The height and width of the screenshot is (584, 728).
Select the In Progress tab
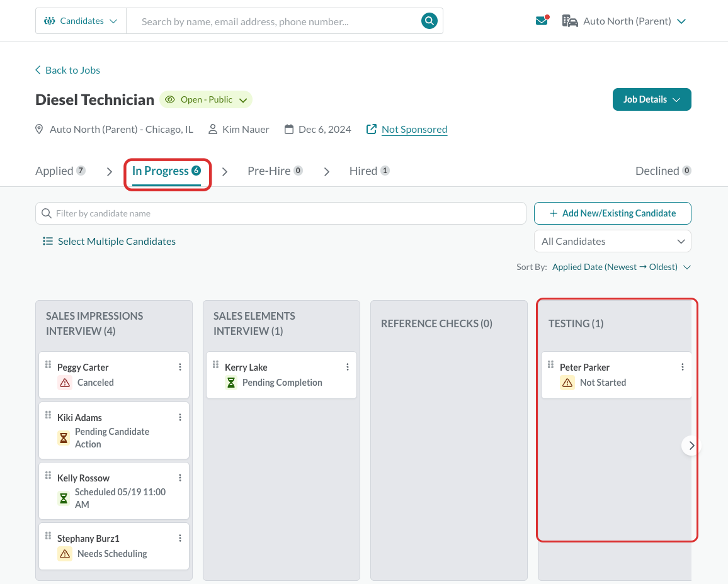pyautogui.click(x=167, y=171)
